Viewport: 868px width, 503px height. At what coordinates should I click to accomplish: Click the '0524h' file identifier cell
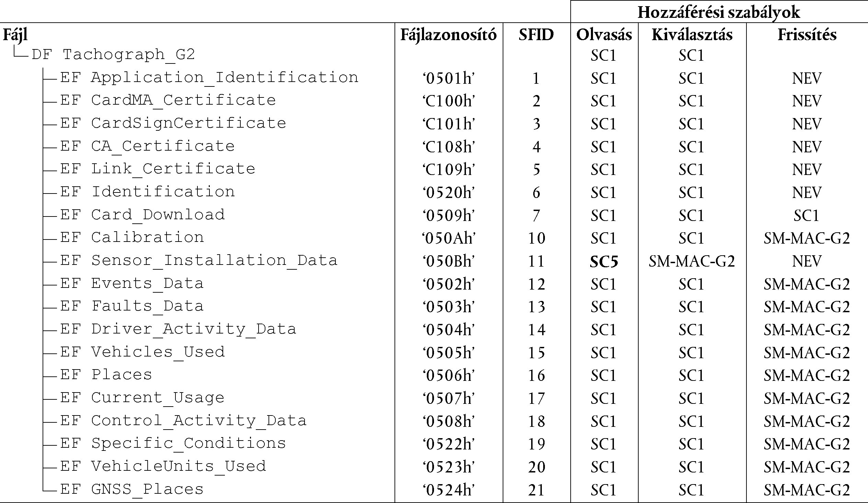(x=448, y=490)
